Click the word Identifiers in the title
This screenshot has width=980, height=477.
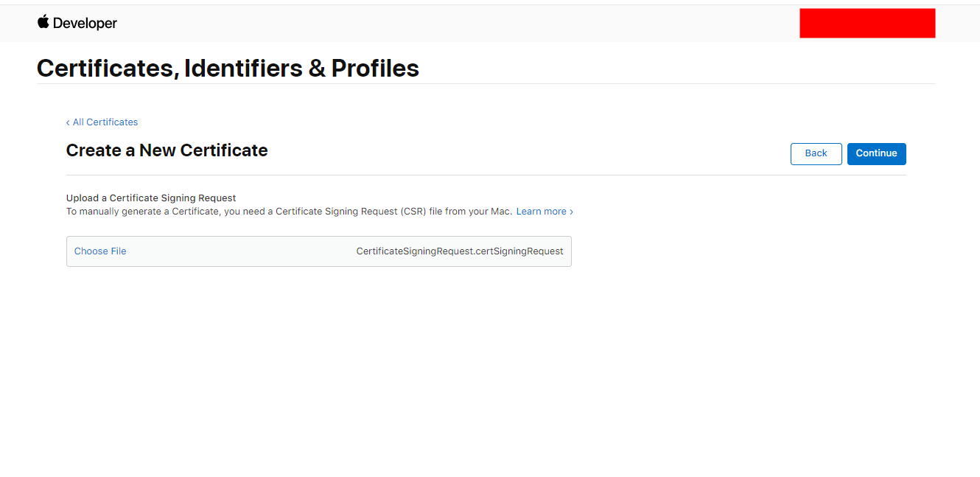244,68
